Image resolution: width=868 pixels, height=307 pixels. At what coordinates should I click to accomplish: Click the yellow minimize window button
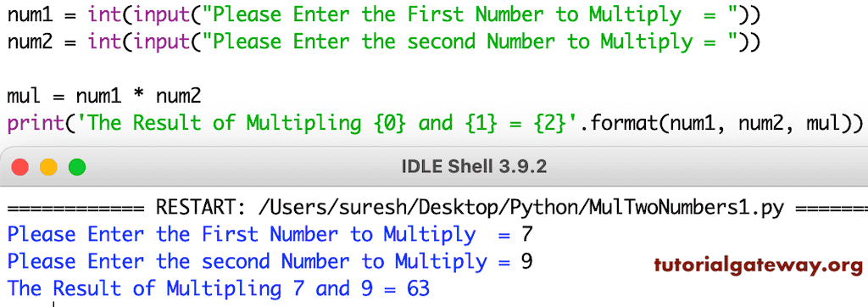[48, 167]
